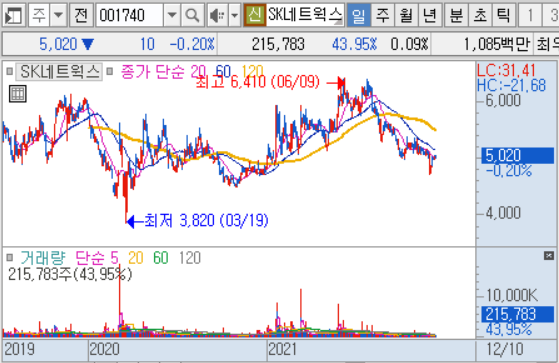The width and height of the screenshot is (559, 363).
Task: Close the volume indicator panel
Action: pyautogui.click(x=549, y=255)
